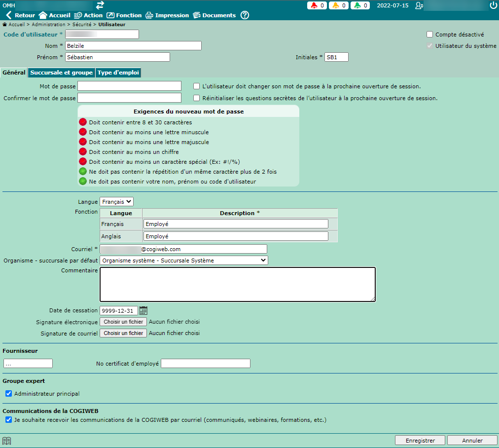Click the green alert bell counter
The image size is (499, 448).
(x=360, y=5)
